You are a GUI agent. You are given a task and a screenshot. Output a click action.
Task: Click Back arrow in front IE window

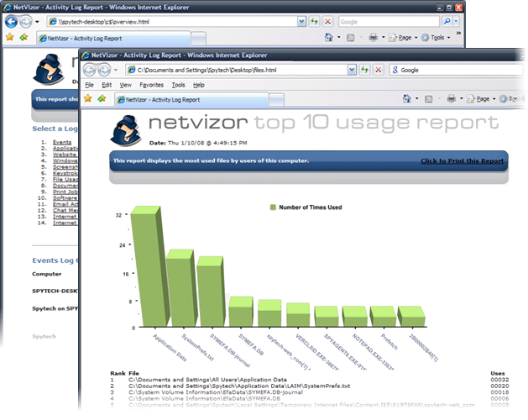[x=90, y=70]
